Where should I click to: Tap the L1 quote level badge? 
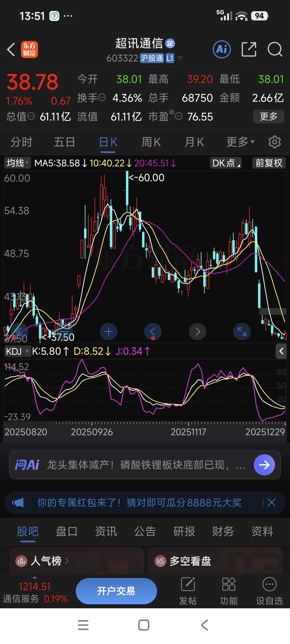(170, 58)
